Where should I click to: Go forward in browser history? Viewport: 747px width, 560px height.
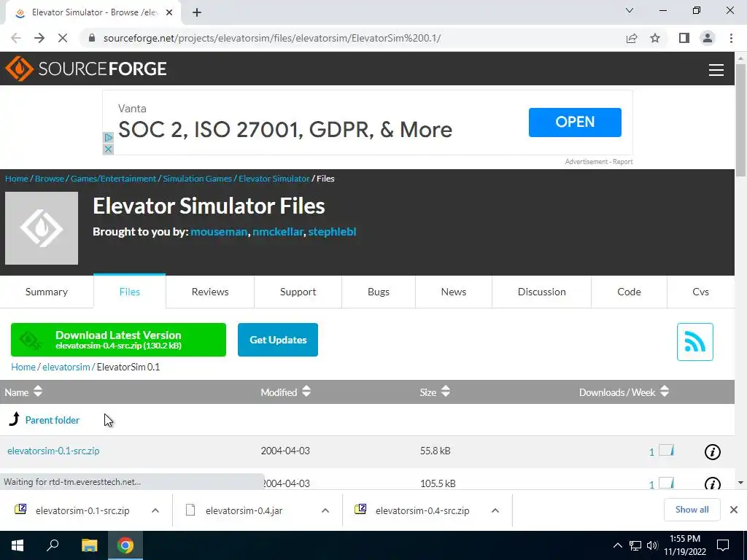[x=39, y=38]
